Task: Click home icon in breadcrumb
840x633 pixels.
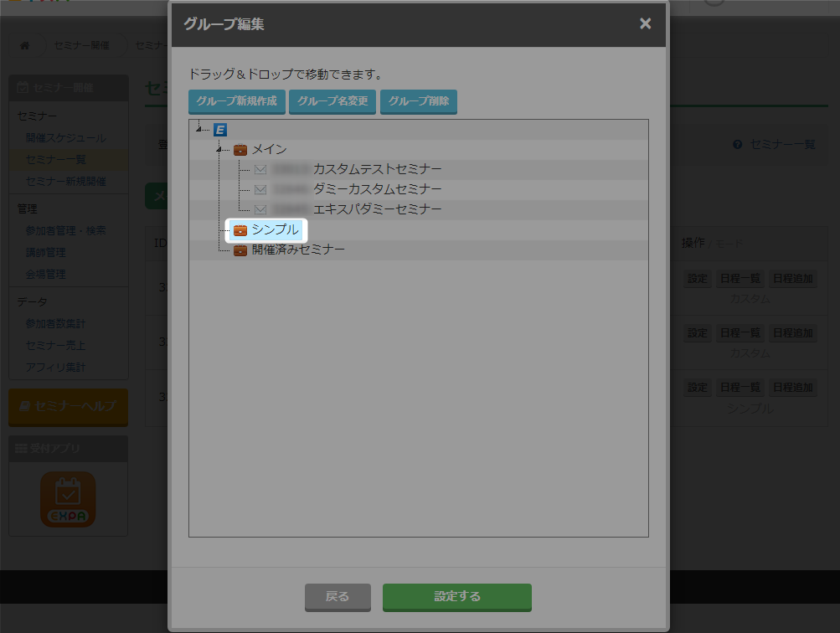Action: 24,45
